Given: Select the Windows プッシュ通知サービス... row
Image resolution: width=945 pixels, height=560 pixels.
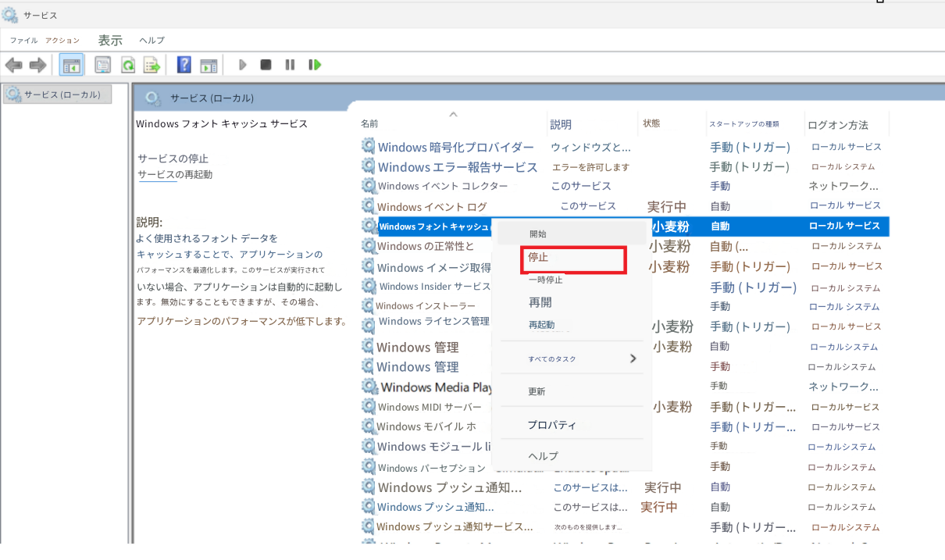Looking at the screenshot, I should point(625,526).
